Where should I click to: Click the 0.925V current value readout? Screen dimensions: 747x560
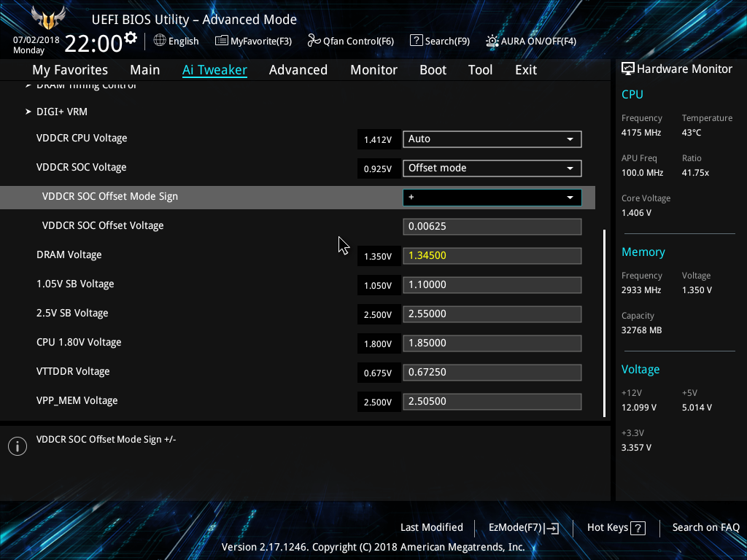(x=378, y=168)
